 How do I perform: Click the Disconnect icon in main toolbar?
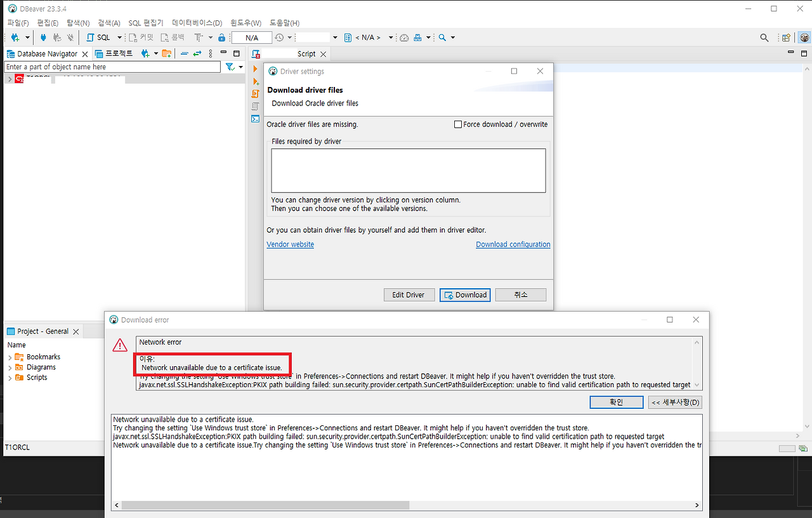tap(70, 37)
